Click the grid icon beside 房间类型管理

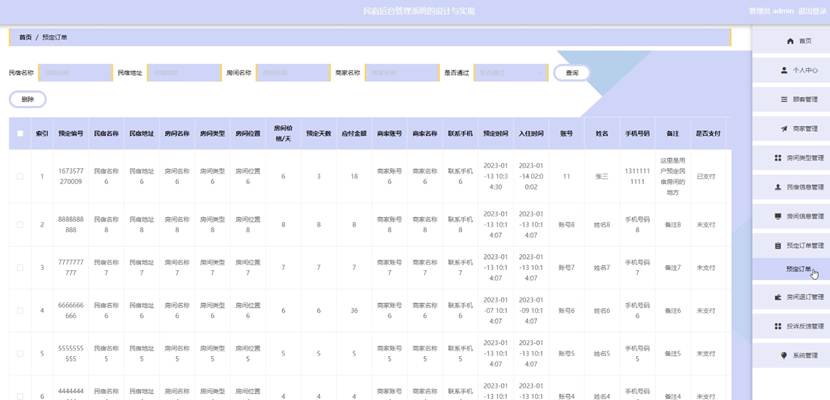coord(778,158)
